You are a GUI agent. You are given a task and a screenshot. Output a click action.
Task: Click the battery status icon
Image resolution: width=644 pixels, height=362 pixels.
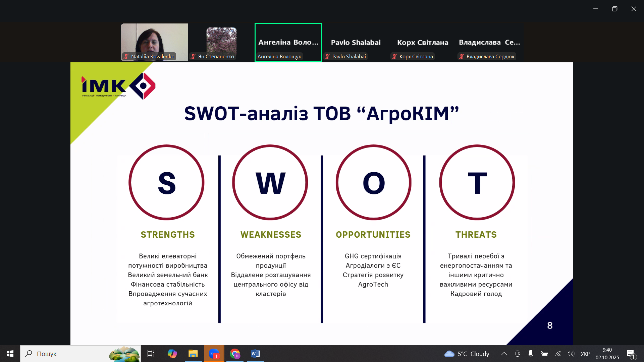544,354
